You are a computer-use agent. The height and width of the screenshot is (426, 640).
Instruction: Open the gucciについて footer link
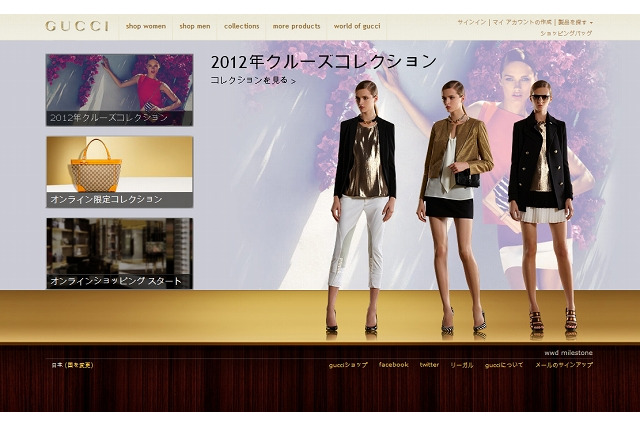(504, 365)
